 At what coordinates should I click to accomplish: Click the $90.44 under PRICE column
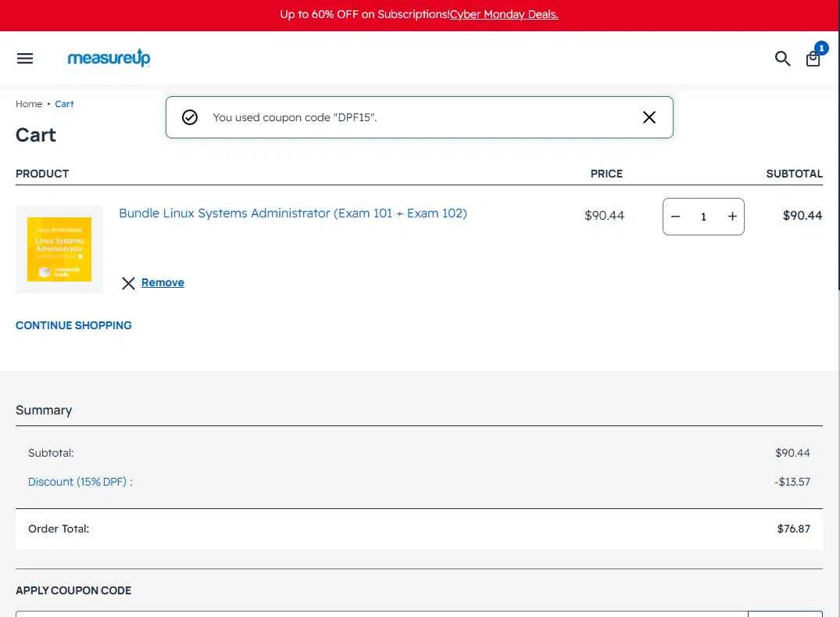(x=604, y=216)
